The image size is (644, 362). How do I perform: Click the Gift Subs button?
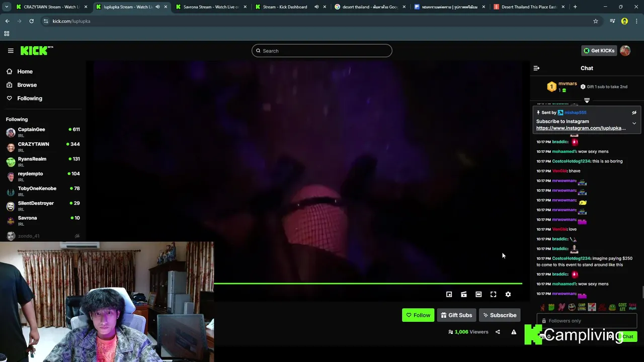pyautogui.click(x=456, y=315)
